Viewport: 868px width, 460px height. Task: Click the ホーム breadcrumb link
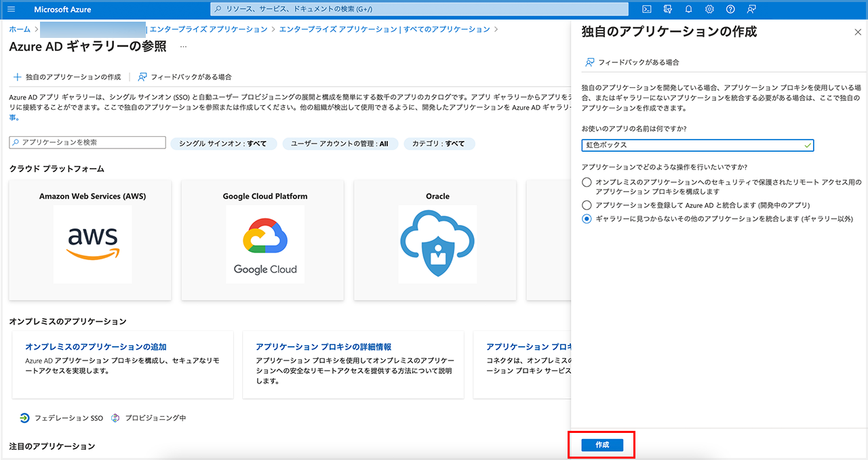click(x=20, y=30)
